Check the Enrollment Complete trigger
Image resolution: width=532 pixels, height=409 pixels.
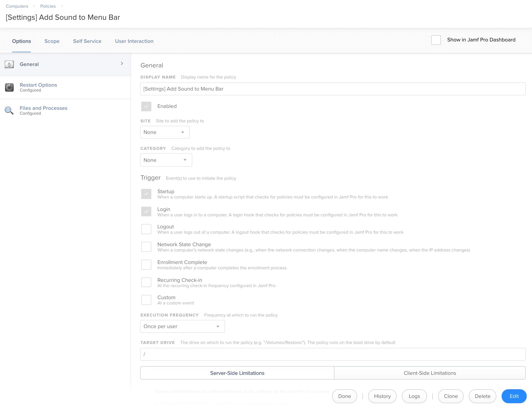click(x=146, y=265)
